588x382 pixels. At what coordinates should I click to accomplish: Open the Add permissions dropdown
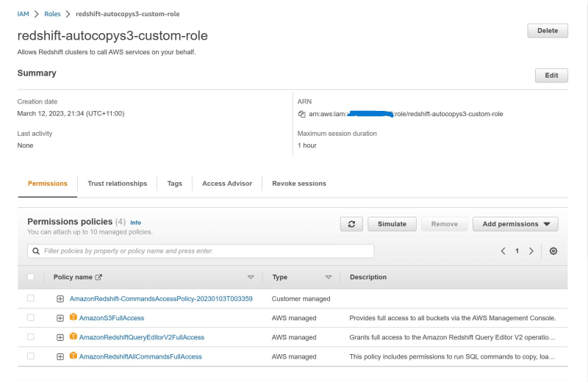pos(515,224)
